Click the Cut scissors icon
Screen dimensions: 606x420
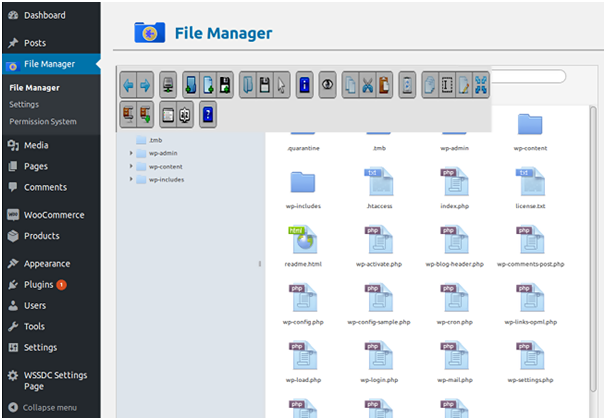pyautogui.click(x=368, y=85)
